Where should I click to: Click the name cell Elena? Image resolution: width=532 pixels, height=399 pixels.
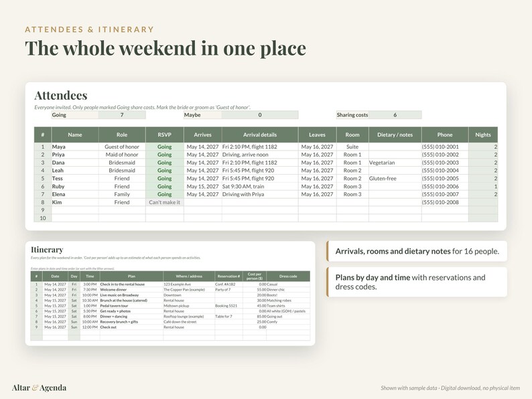pos(75,194)
